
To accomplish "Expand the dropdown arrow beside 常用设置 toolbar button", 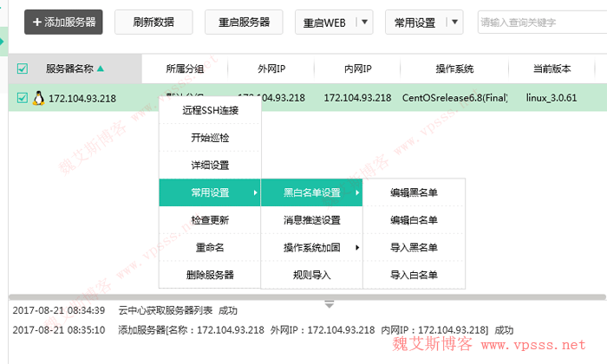I will tap(454, 23).
